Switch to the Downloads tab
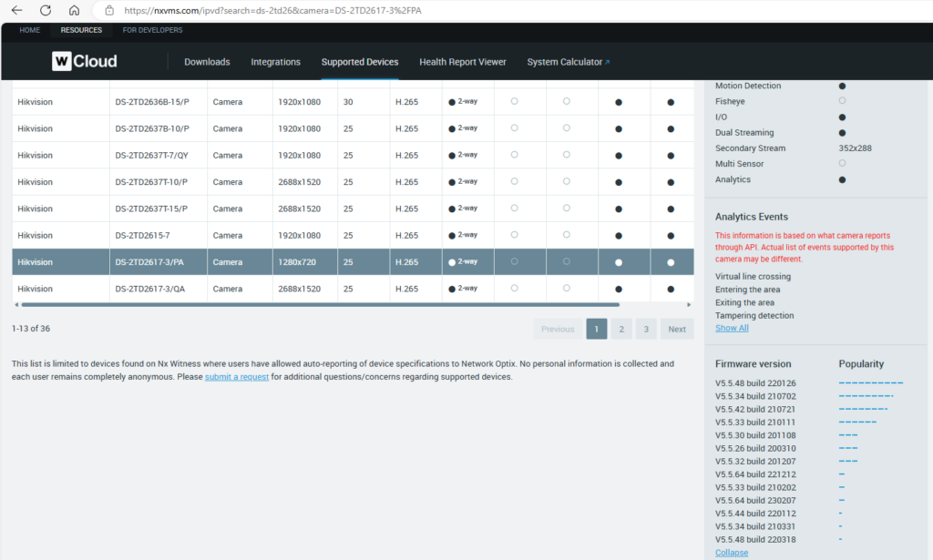The height and width of the screenshot is (560, 933). [207, 62]
